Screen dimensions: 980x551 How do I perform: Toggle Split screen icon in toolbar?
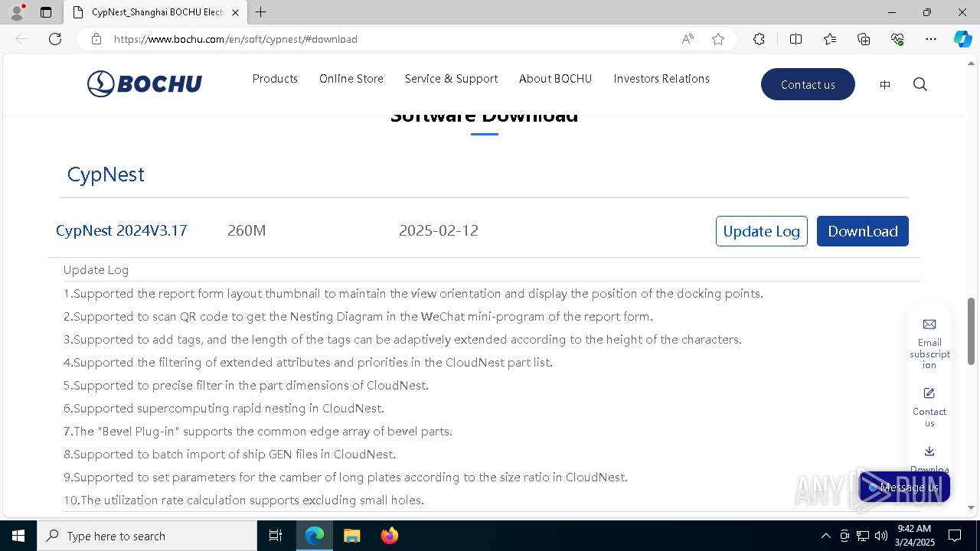(x=795, y=39)
